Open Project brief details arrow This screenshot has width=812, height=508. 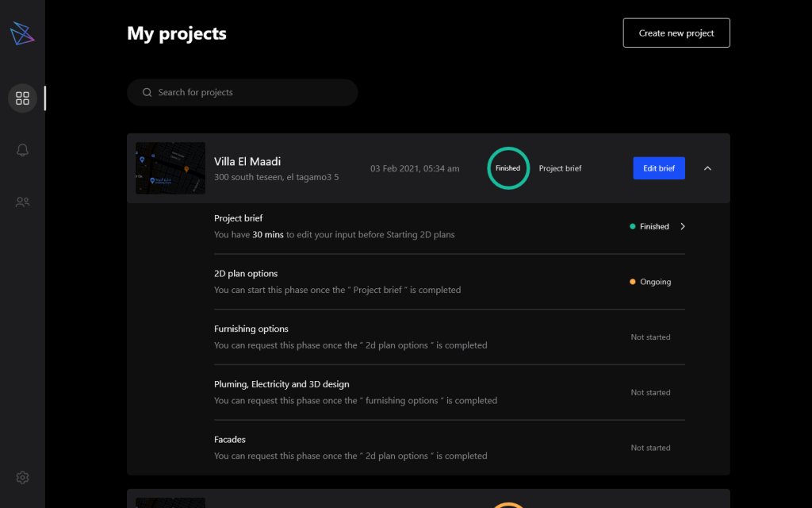[x=683, y=227]
